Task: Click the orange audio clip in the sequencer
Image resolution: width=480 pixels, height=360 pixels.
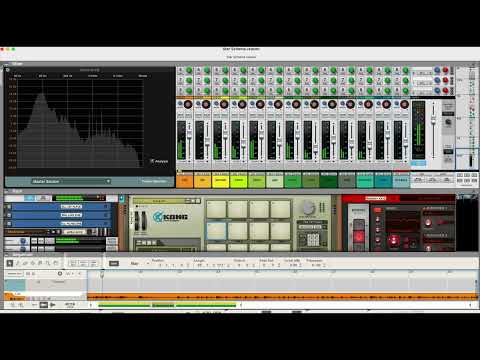Action: click(x=282, y=296)
